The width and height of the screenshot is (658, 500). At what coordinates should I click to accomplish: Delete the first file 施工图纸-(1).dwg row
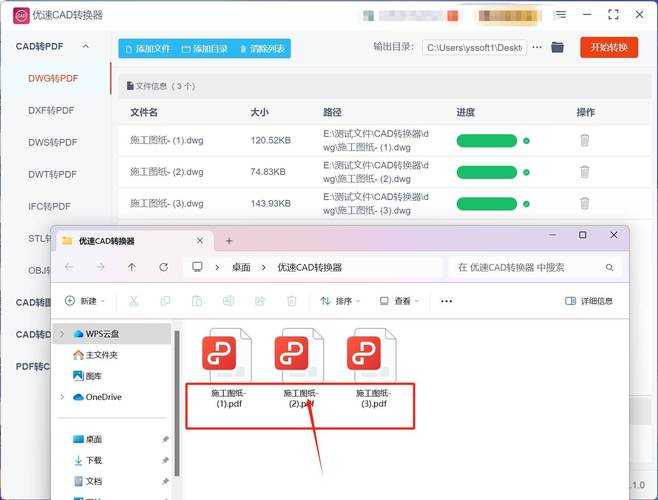[585, 141]
